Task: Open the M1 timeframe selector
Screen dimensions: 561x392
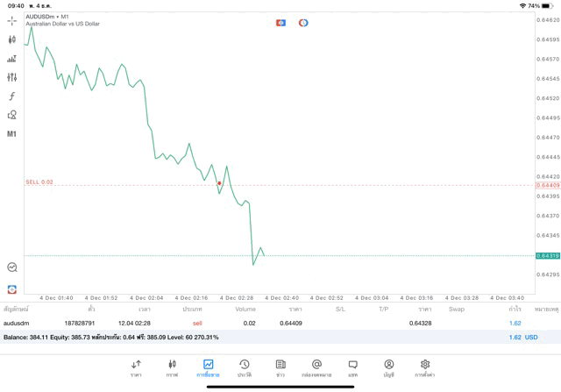Action: coord(11,134)
